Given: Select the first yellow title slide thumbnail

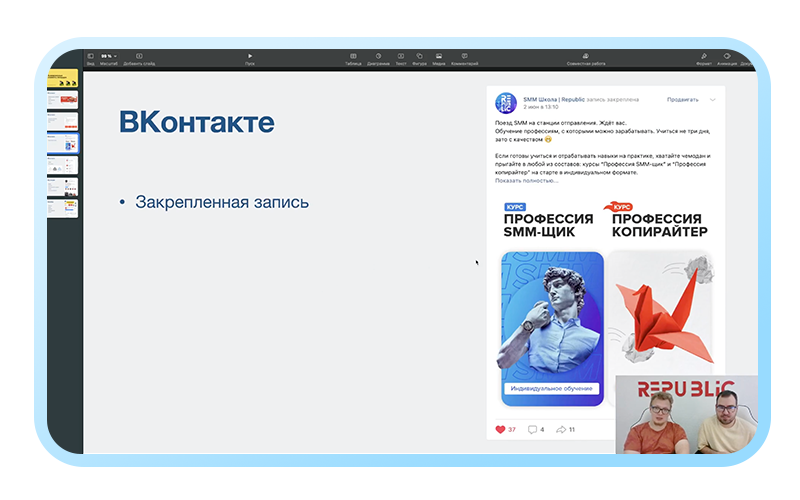Looking at the screenshot, I should (62, 79).
